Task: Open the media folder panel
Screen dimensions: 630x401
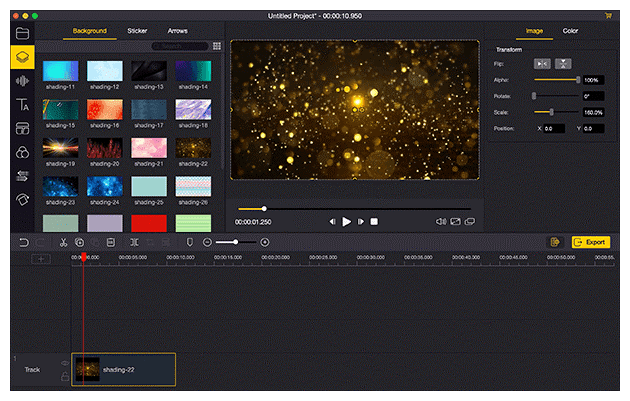Action: point(22,33)
